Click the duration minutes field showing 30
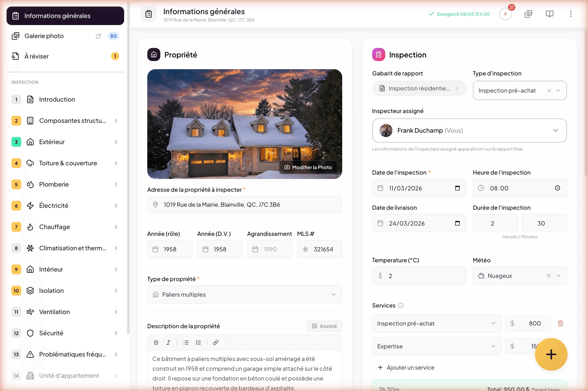 click(x=544, y=223)
